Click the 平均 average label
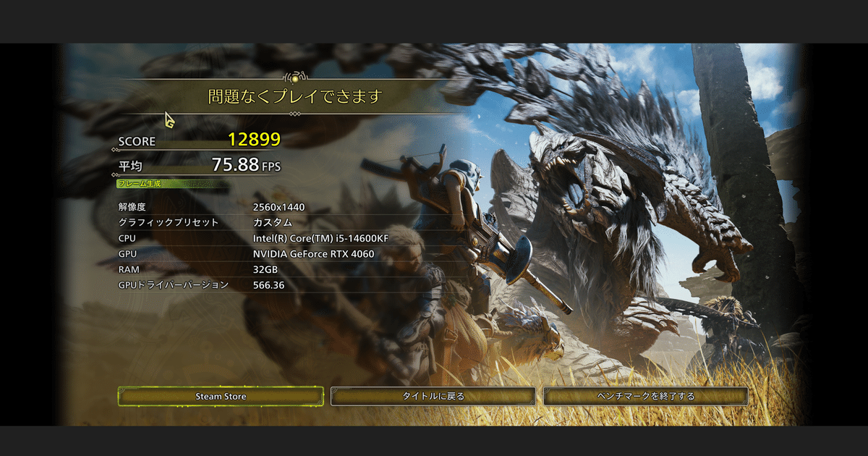The image size is (868, 456). (130, 167)
